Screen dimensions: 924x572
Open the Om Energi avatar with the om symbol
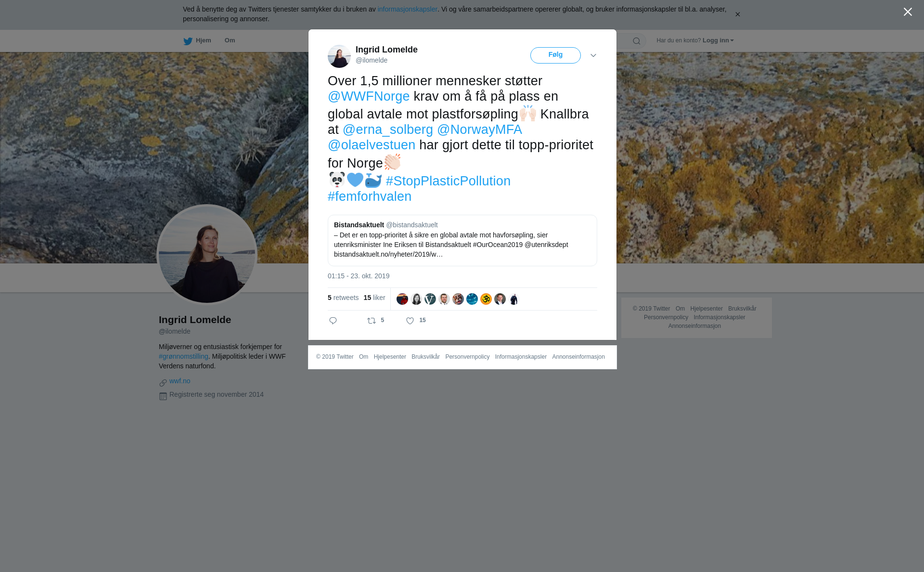pos(486,299)
